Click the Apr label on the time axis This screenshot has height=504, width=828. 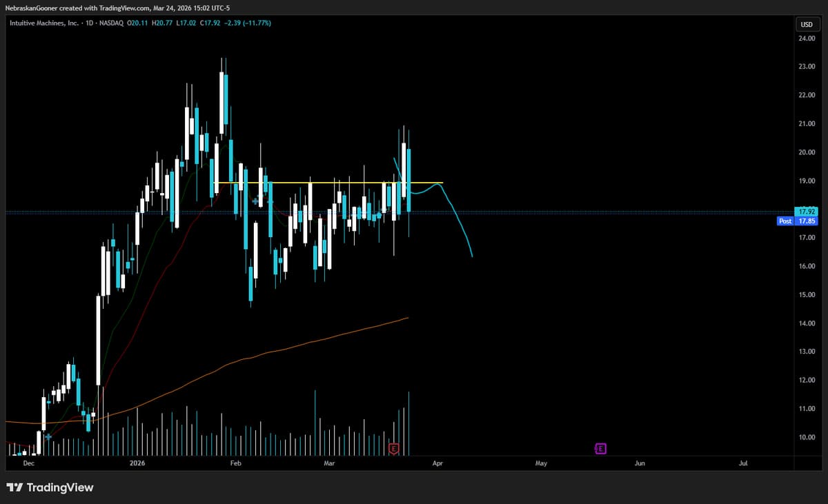tap(437, 463)
